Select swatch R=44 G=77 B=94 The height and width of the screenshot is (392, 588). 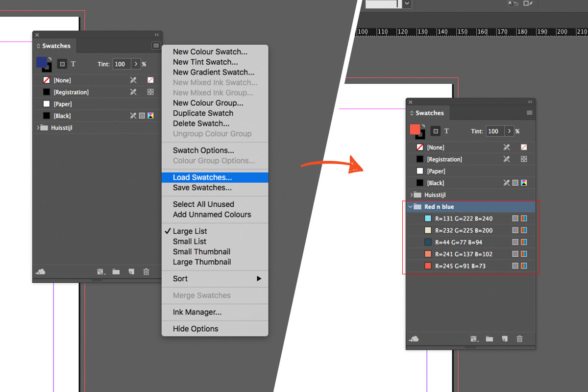click(x=470, y=242)
